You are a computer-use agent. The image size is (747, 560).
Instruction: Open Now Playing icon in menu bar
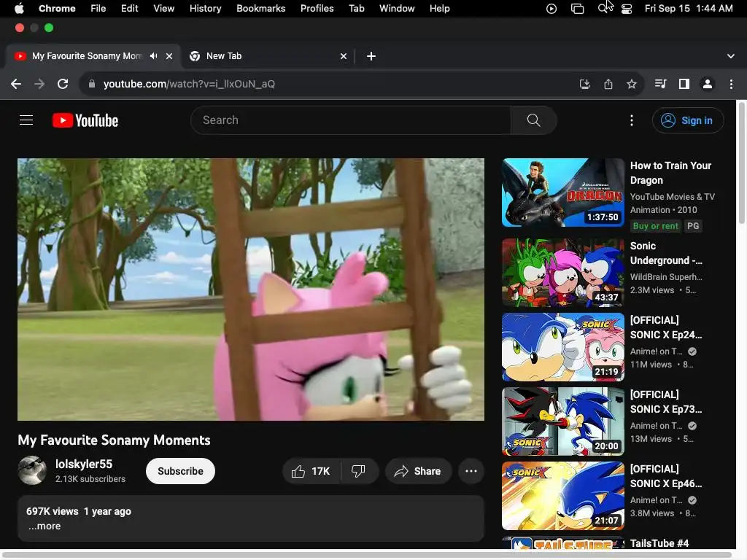(x=551, y=9)
